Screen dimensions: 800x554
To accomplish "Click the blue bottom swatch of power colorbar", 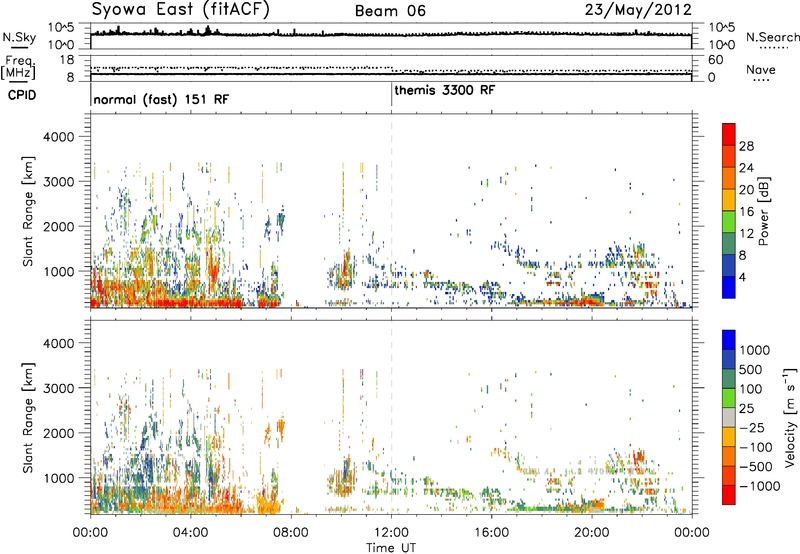I will point(729,287).
